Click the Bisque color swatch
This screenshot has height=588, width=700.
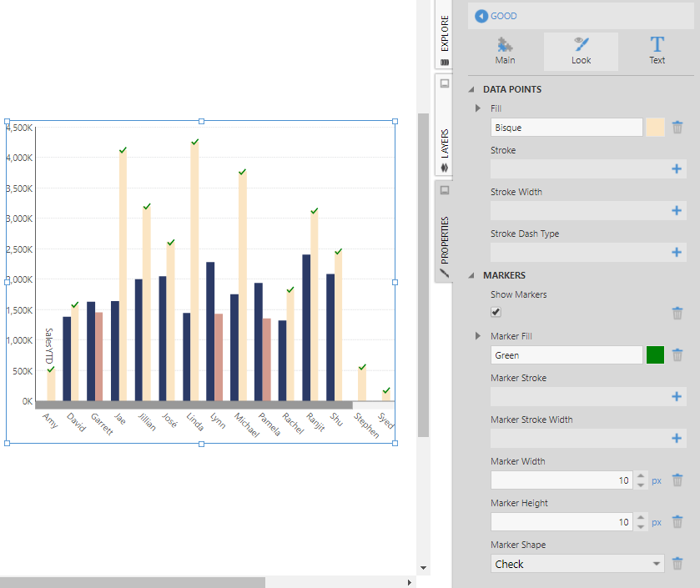point(656,128)
